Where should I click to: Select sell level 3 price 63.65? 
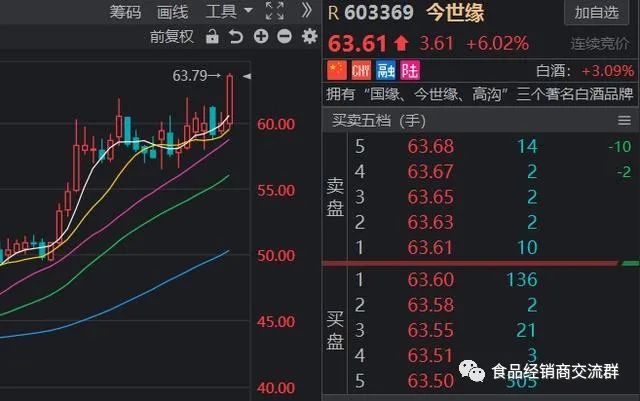(x=431, y=197)
